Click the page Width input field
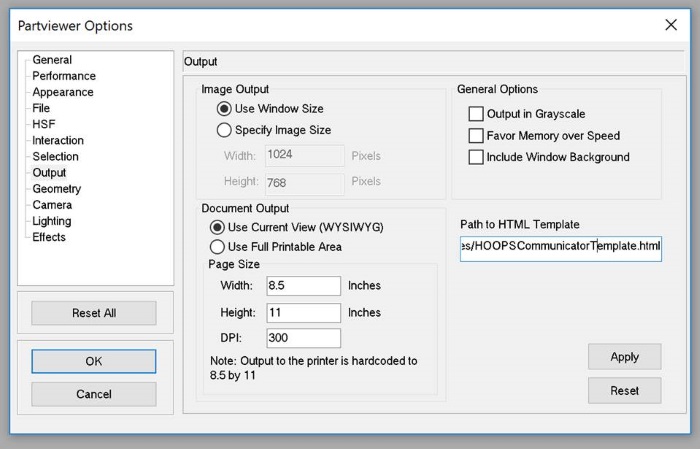700x449 pixels. pyautogui.click(x=304, y=286)
